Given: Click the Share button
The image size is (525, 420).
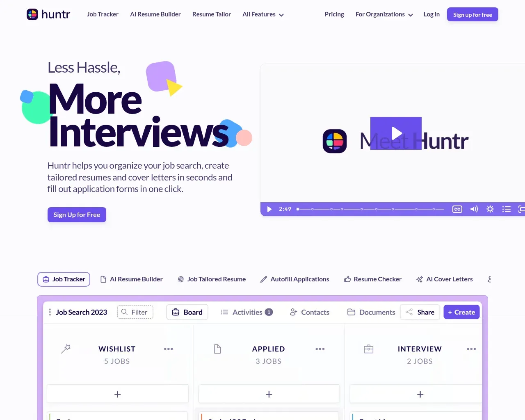Looking at the screenshot, I should [420, 312].
